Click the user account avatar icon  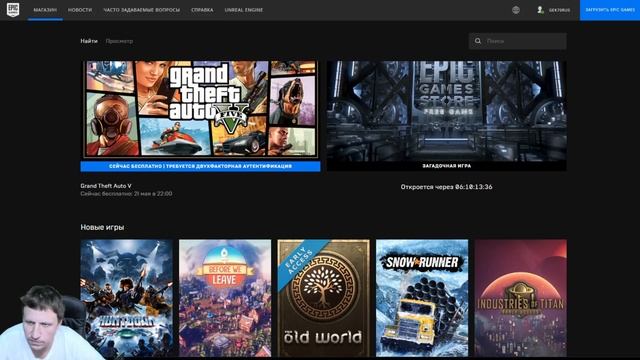click(x=540, y=10)
